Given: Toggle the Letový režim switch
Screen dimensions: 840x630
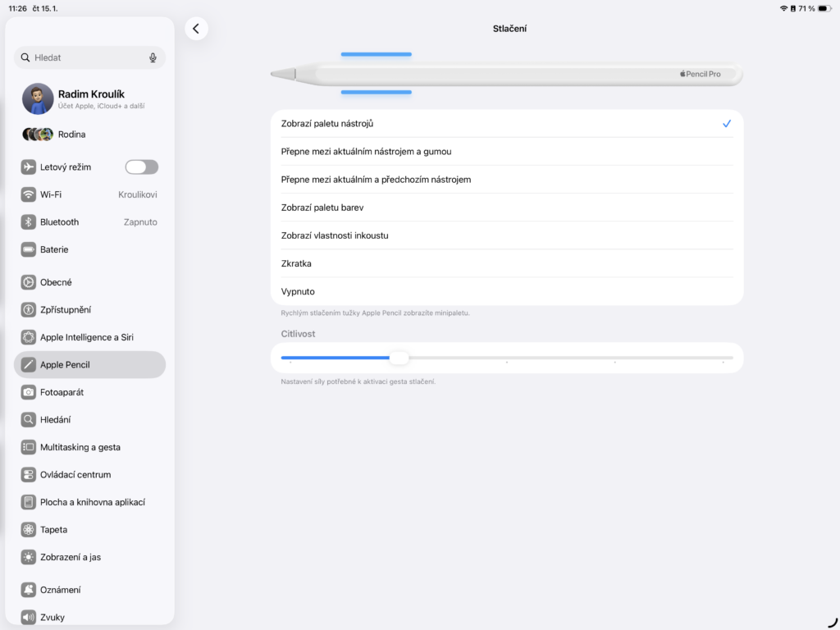Looking at the screenshot, I should click(x=141, y=167).
